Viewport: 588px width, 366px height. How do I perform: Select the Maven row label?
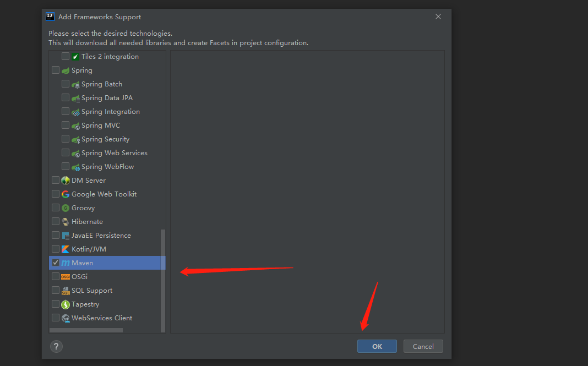coord(82,263)
